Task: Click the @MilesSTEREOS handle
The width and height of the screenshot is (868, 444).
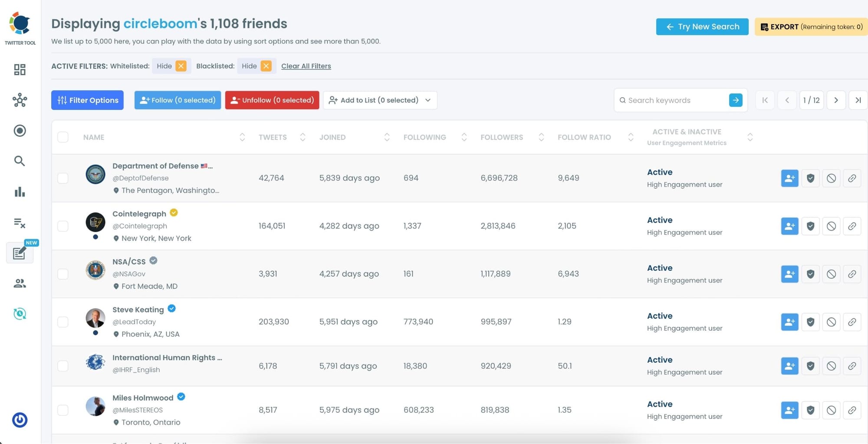Action: [x=138, y=410]
